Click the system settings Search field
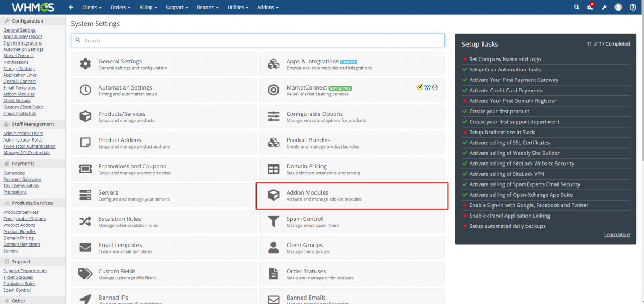The image size is (644, 304). (258, 41)
